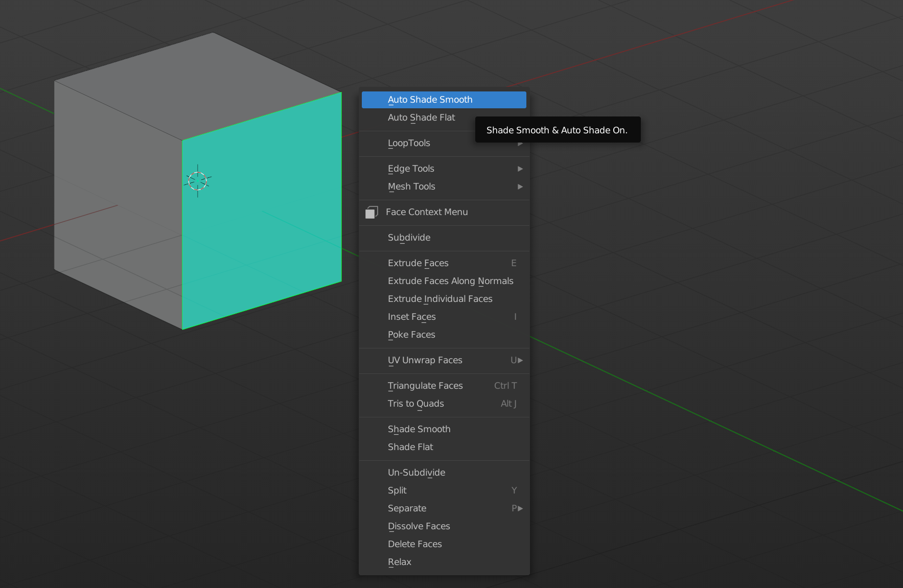Choose Delete Faces
This screenshot has width=903, height=588.
[444, 544]
